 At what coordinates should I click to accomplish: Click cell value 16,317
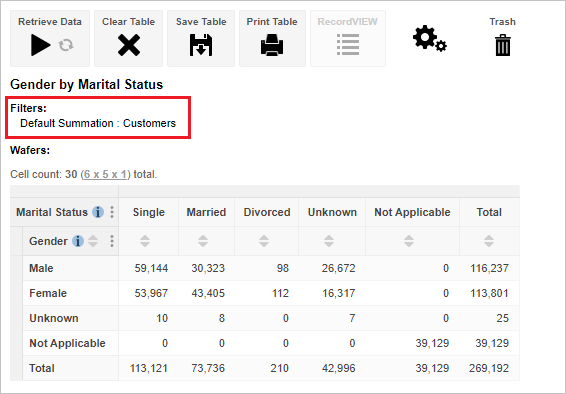pos(339,293)
